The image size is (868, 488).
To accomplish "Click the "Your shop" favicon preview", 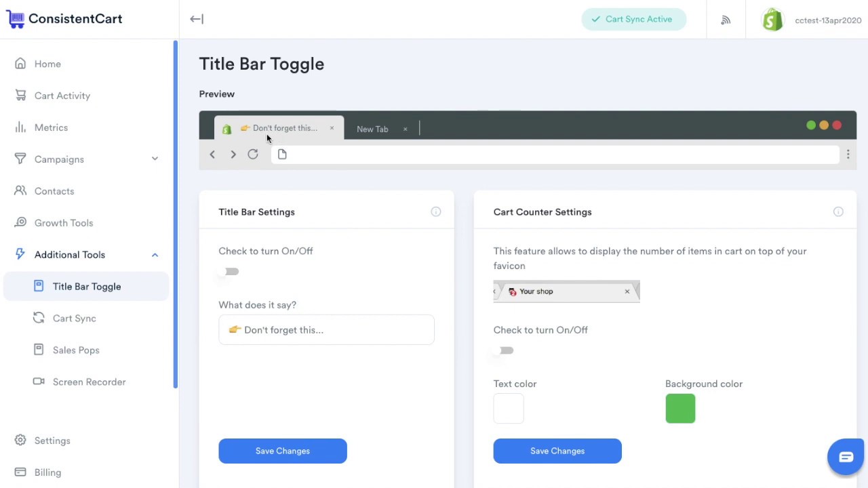I will click(566, 291).
